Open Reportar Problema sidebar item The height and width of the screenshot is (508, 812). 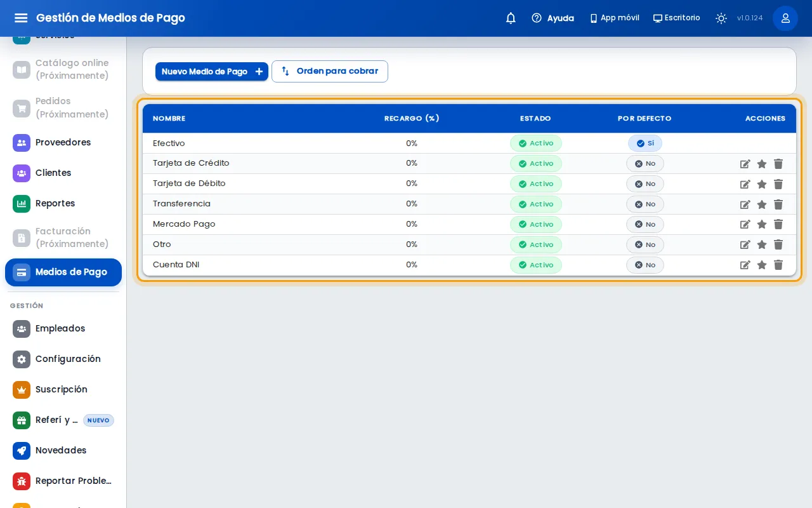[x=63, y=481]
